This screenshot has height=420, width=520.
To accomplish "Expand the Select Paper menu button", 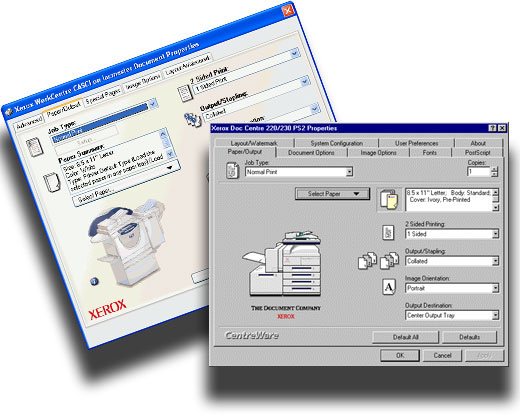I will (332, 194).
